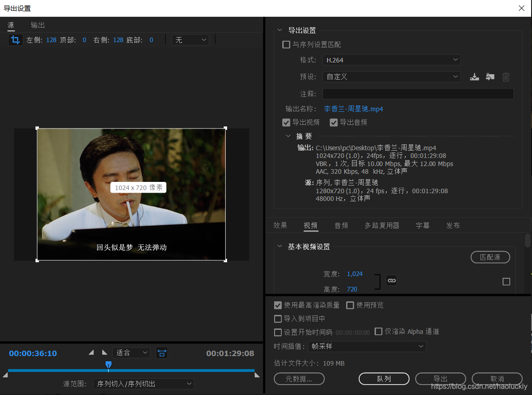Open the crop proportions dropdown 无
This screenshot has height=395, width=532.
click(x=190, y=40)
